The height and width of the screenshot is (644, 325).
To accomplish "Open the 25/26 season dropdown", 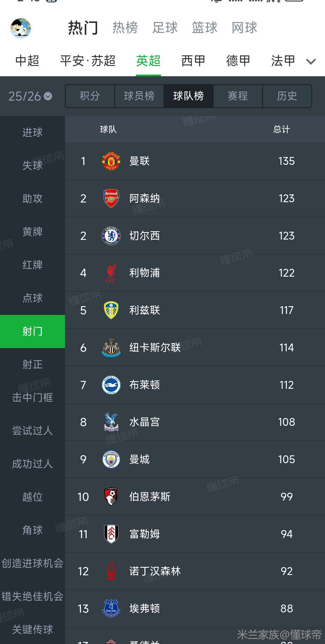I will pos(30,96).
